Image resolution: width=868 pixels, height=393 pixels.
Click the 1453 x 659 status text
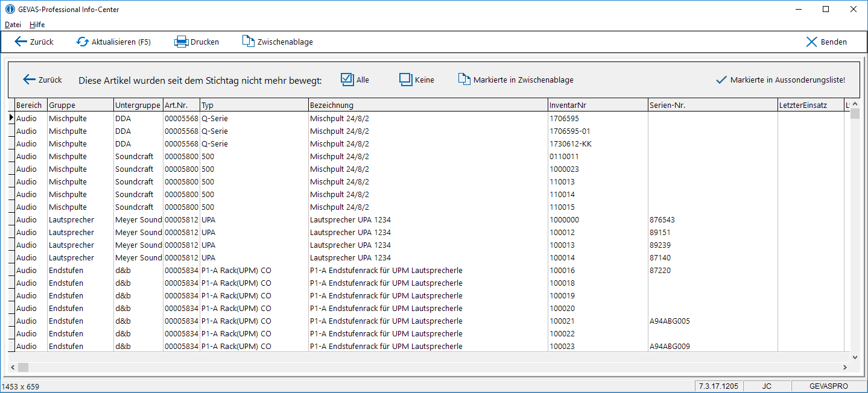[x=21, y=386]
